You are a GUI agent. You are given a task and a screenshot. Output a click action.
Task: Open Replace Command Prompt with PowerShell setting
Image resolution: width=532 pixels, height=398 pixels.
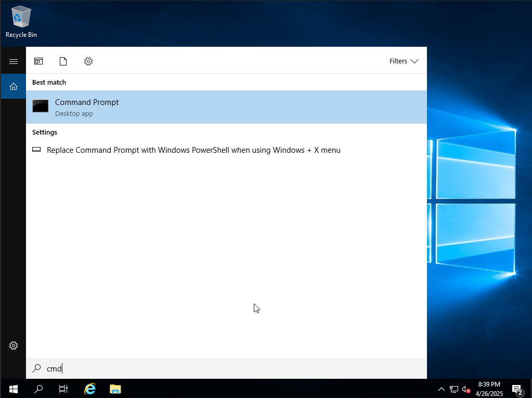(x=226, y=150)
